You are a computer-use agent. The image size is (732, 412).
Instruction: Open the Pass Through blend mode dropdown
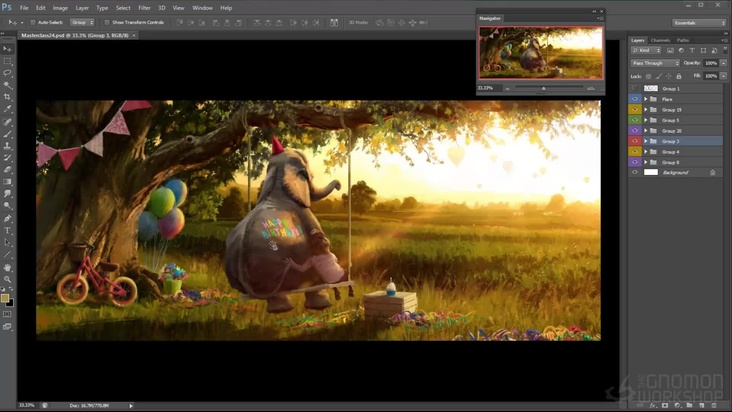coord(655,63)
